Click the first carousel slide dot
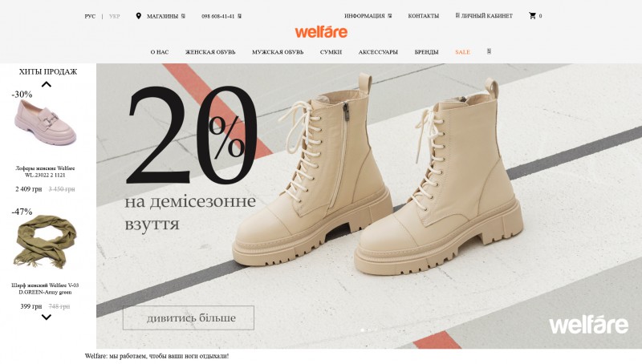The height and width of the screenshot is (364, 642). 363,330
